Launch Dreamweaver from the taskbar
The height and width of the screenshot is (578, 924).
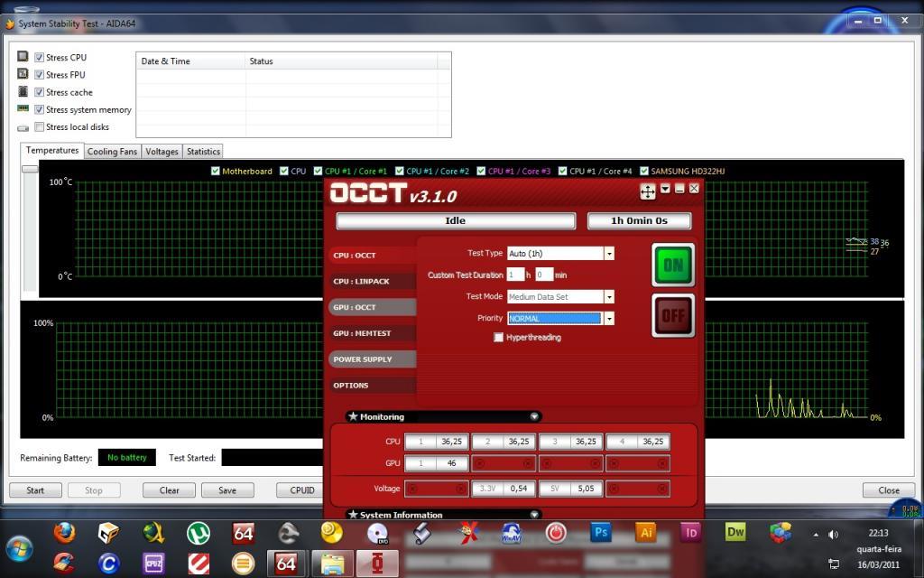(735, 533)
